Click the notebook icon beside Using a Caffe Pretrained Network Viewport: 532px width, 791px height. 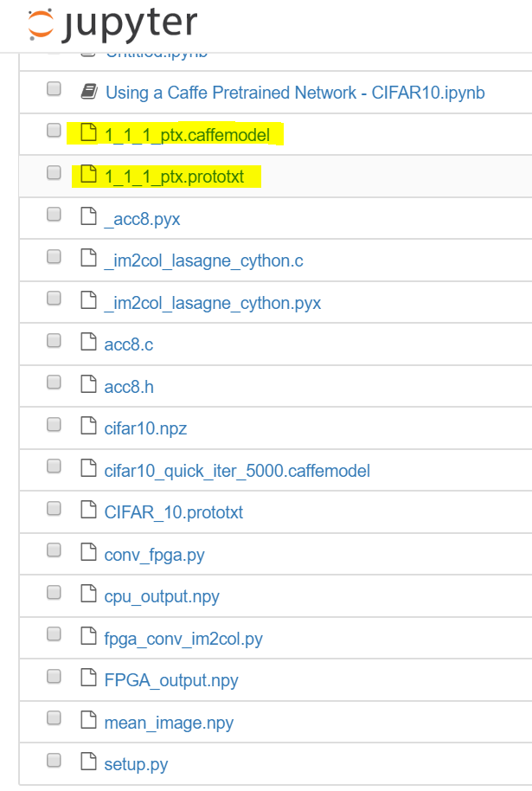(87, 91)
